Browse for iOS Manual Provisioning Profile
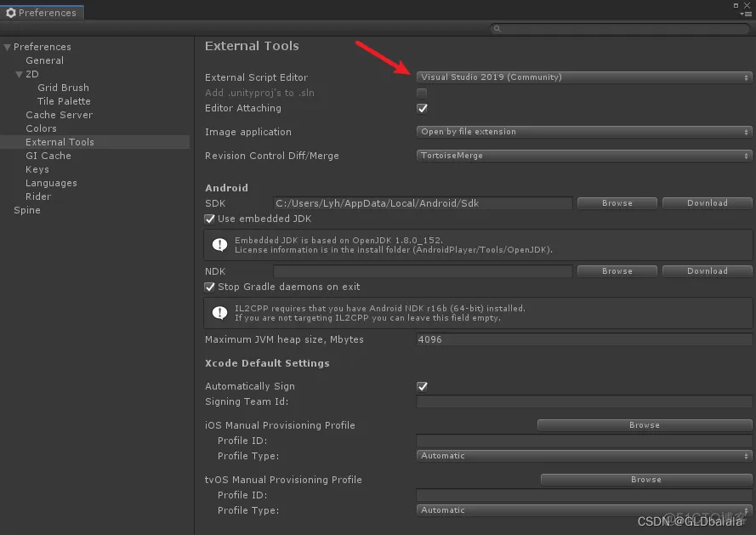 click(645, 425)
